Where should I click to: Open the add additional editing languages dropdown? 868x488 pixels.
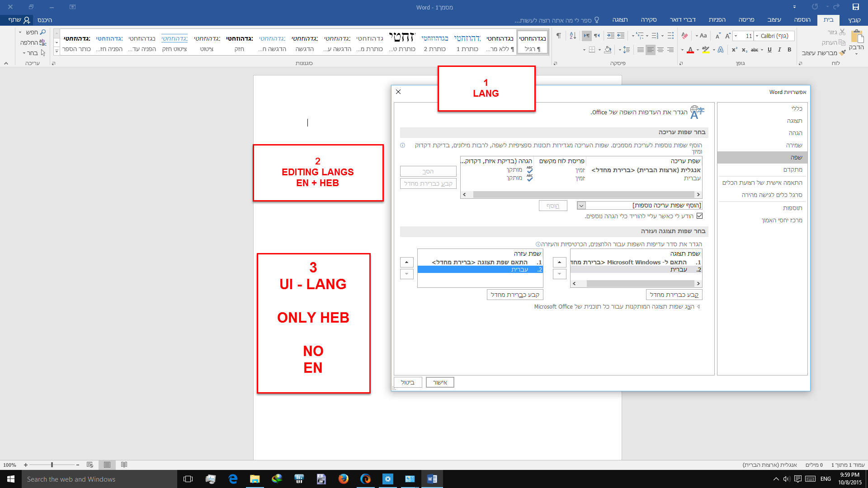pyautogui.click(x=581, y=206)
